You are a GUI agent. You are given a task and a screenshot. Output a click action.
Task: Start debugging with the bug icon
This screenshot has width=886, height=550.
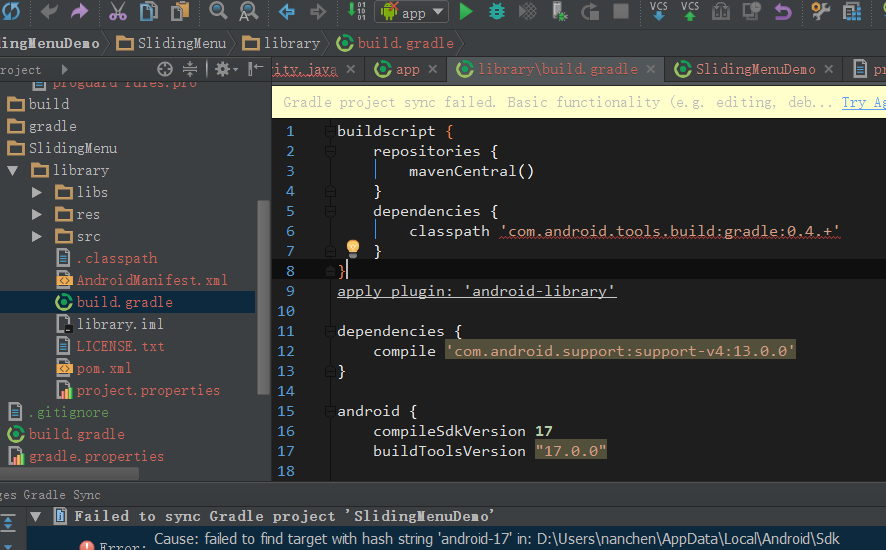[497, 11]
